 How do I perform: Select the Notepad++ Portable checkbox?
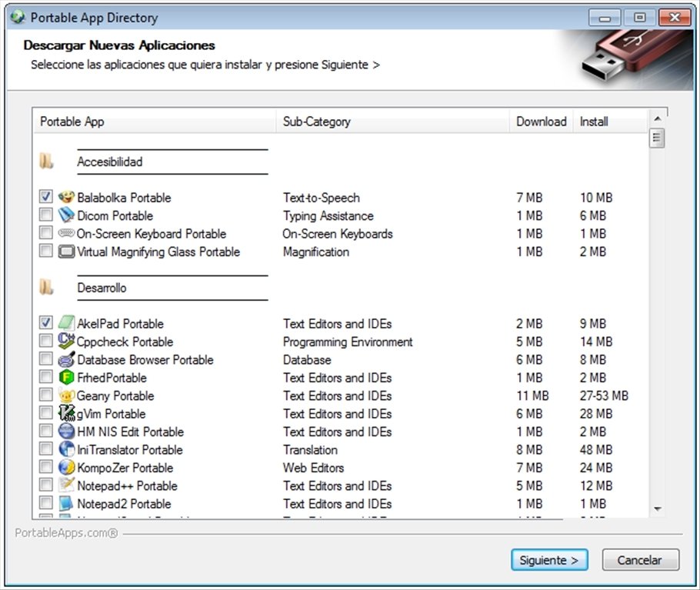45,485
